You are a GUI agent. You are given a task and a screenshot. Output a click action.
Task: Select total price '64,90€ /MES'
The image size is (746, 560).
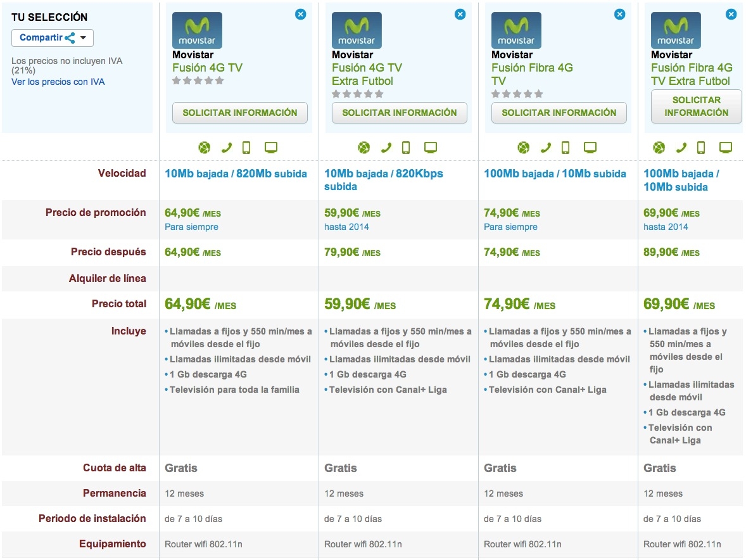click(200, 303)
